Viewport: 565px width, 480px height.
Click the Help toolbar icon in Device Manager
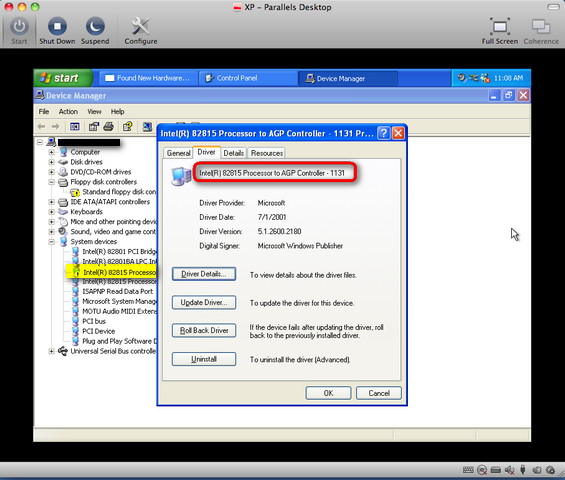click(128, 126)
